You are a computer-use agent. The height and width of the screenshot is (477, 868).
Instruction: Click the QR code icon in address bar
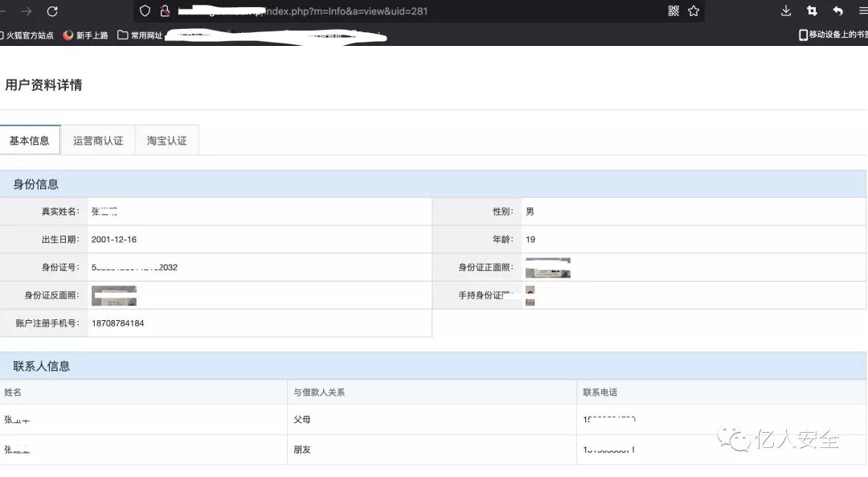[674, 11]
